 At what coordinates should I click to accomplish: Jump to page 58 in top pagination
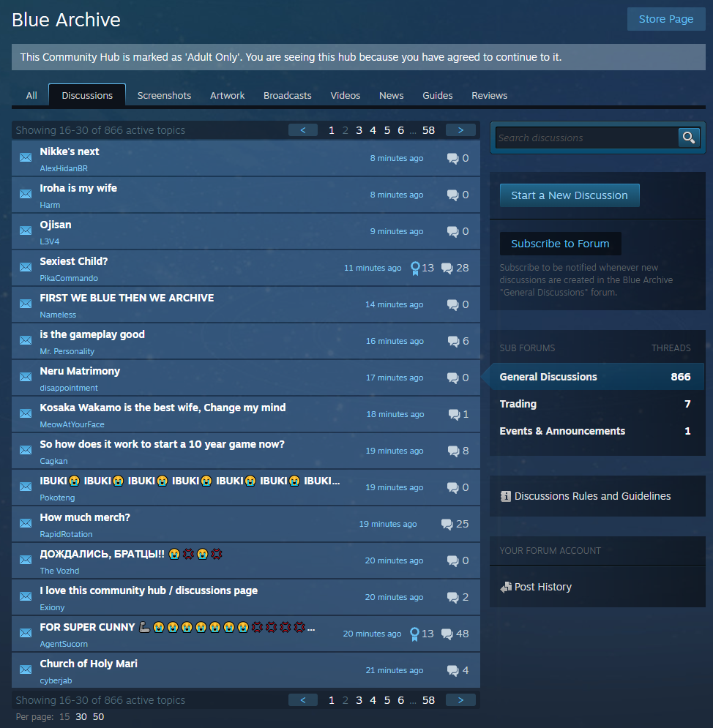click(x=428, y=130)
